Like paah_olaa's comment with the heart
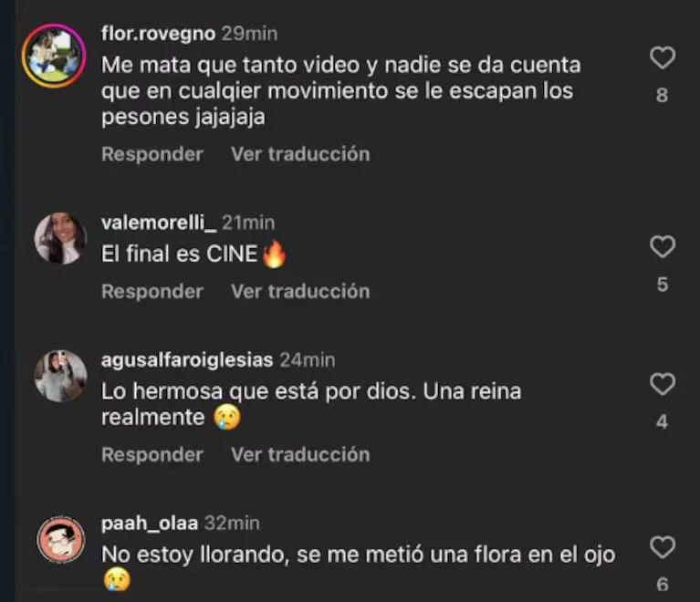The width and height of the screenshot is (700, 602). pyautogui.click(x=663, y=547)
